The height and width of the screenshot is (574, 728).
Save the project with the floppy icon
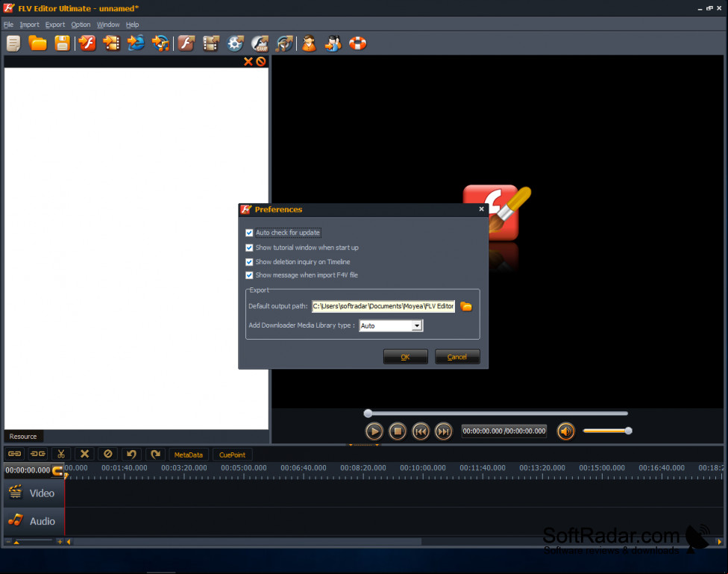62,43
